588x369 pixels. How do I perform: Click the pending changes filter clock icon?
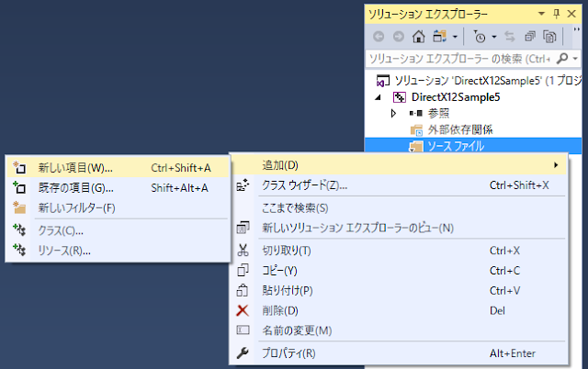tap(480, 37)
